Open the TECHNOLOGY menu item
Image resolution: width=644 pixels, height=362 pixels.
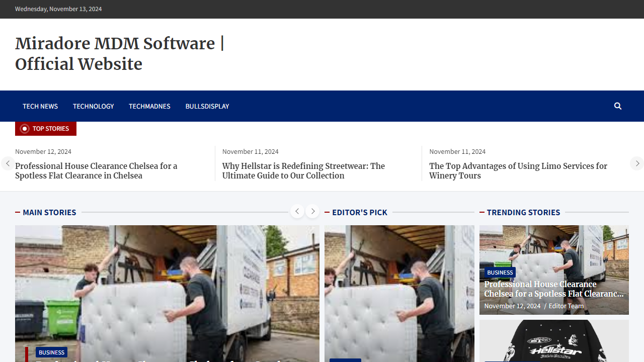(93, 106)
